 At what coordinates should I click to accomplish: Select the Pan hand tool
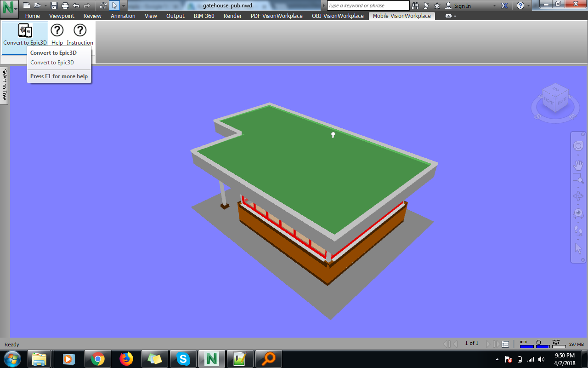(578, 165)
